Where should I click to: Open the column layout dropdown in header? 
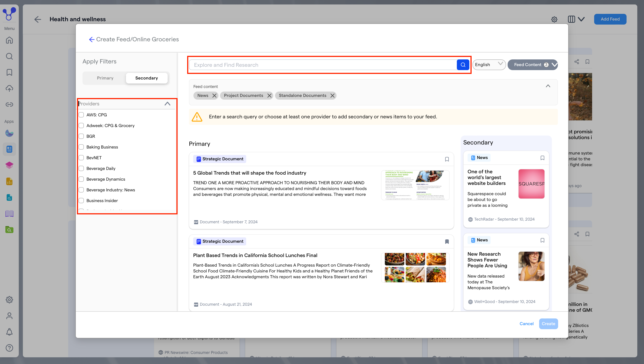click(x=576, y=19)
